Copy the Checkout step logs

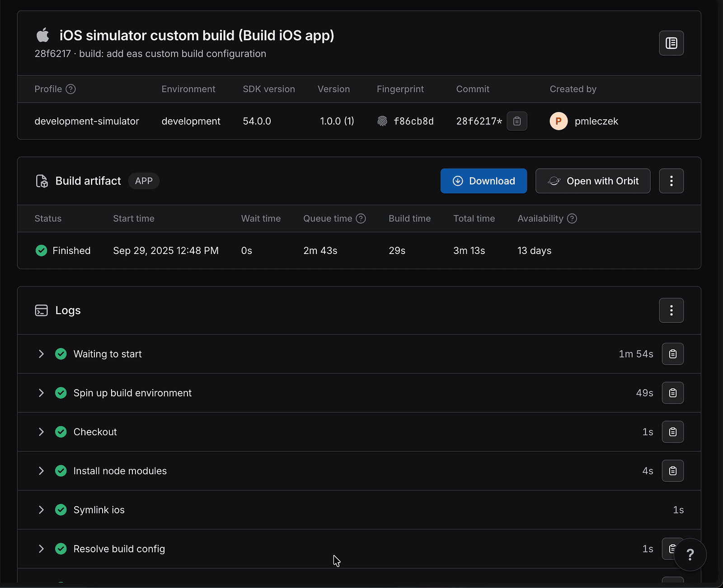(672, 432)
